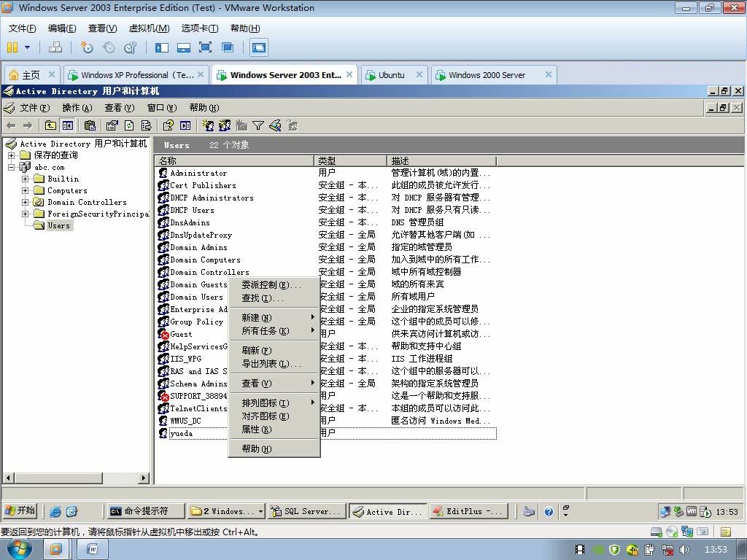Click the filter options funnel icon
747x560 pixels.
click(x=258, y=125)
